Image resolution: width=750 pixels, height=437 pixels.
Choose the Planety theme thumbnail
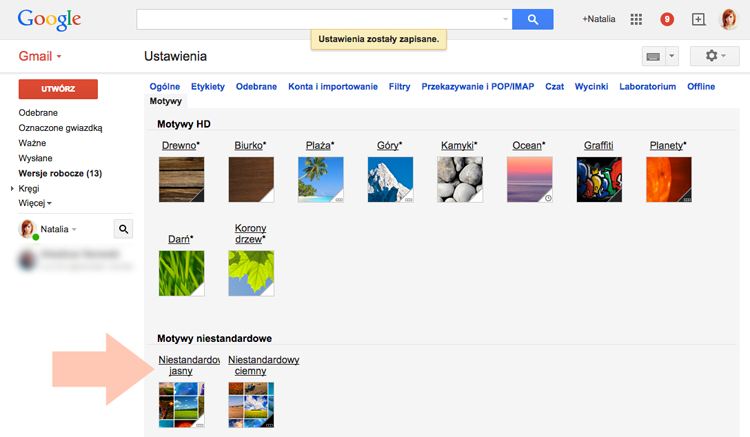pos(669,179)
